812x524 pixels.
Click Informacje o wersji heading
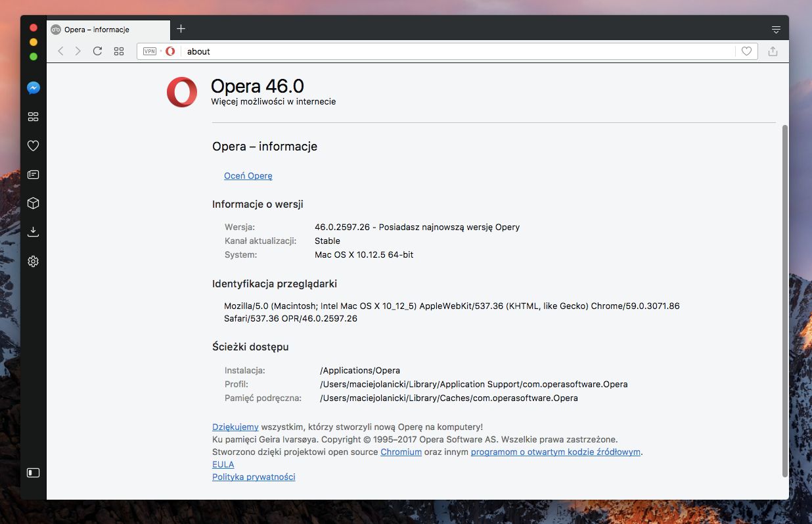pos(258,204)
